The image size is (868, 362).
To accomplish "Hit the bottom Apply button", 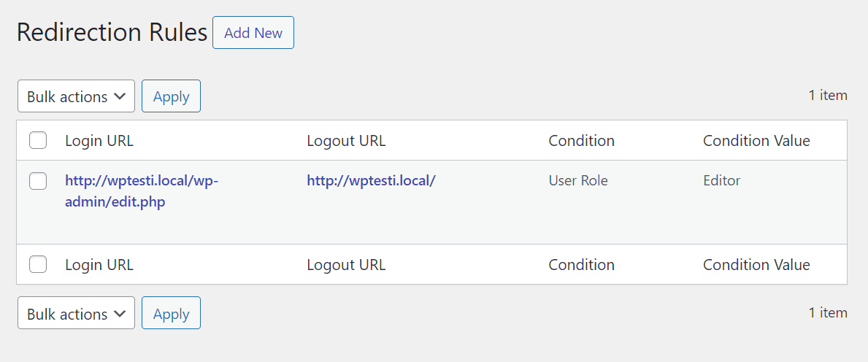I will pyautogui.click(x=171, y=314).
